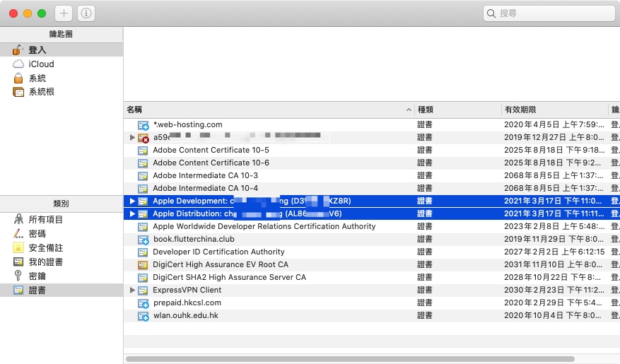This screenshot has height=364, width=620.
Task: Click the 密鑰 category key icon
Action: tap(18, 276)
